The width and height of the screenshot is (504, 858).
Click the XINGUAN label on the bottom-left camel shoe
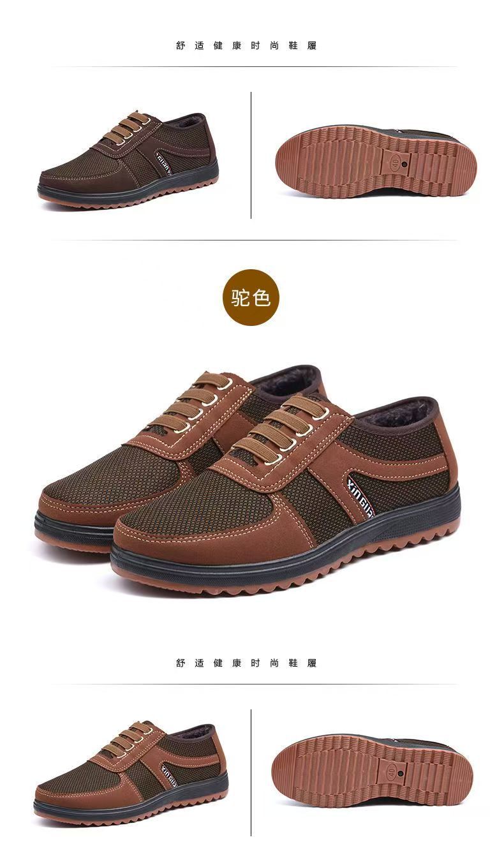coord(174,773)
